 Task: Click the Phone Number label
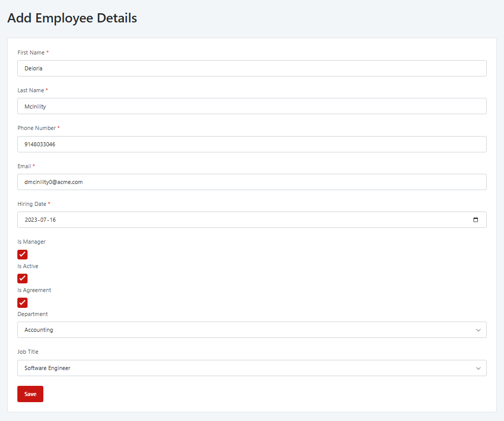37,128
